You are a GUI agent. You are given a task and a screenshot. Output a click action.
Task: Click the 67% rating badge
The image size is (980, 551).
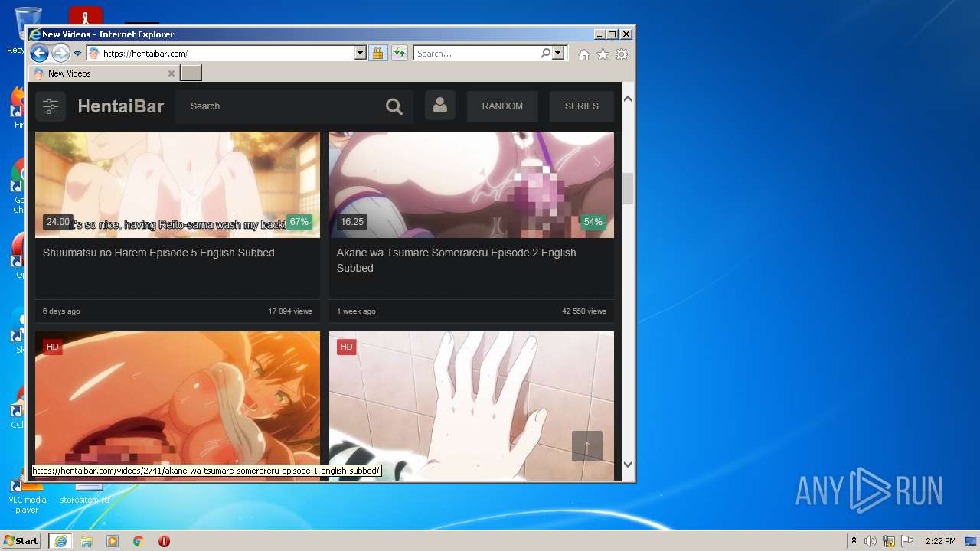[x=299, y=222]
